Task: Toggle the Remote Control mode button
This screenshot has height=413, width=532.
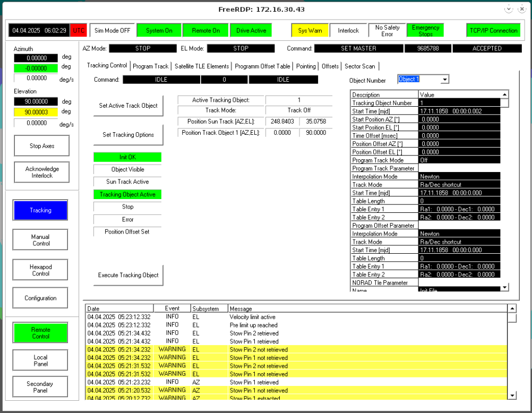Action: (40, 333)
